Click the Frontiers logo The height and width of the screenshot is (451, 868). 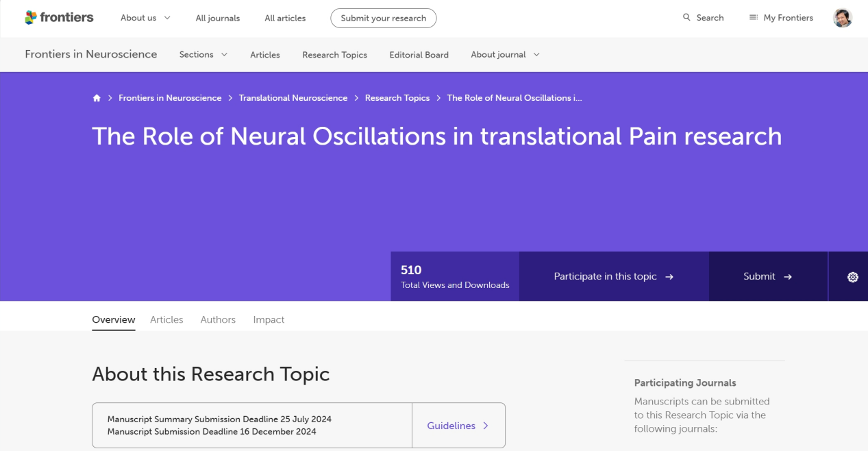(x=59, y=18)
